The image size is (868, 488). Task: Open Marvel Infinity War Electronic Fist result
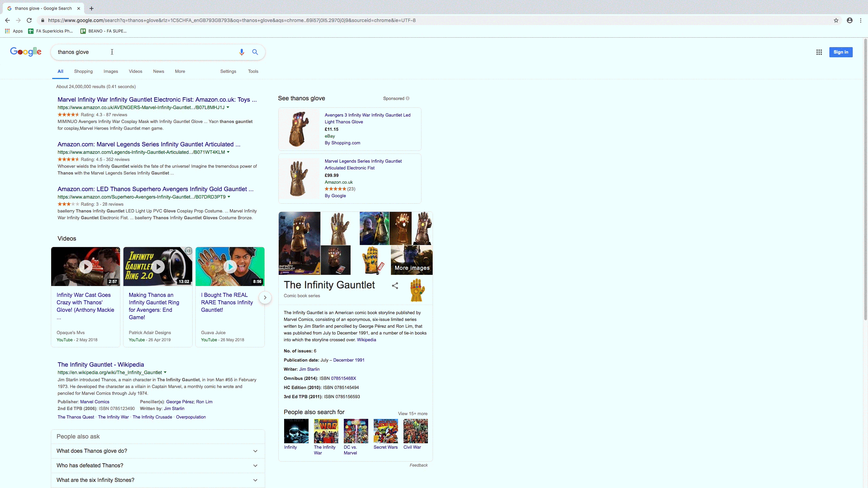pos(157,100)
